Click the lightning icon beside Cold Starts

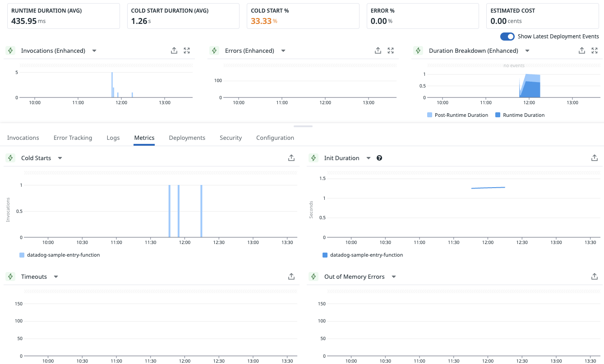pos(10,158)
